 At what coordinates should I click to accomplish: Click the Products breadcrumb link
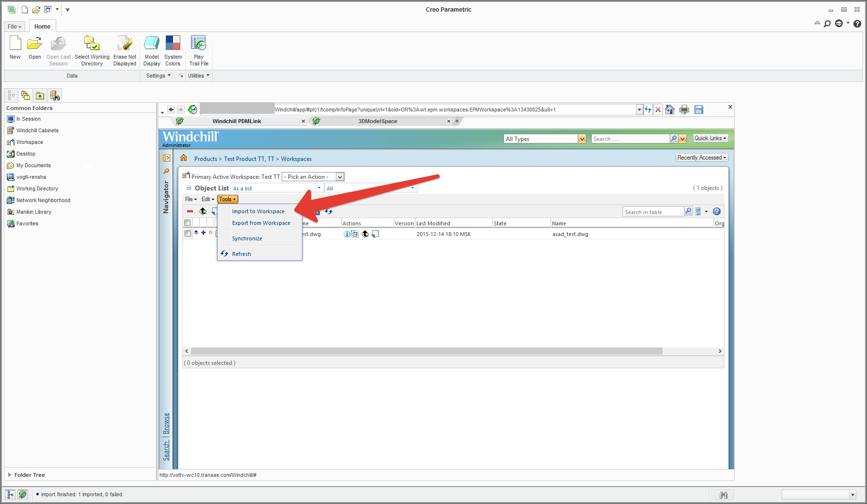205,159
